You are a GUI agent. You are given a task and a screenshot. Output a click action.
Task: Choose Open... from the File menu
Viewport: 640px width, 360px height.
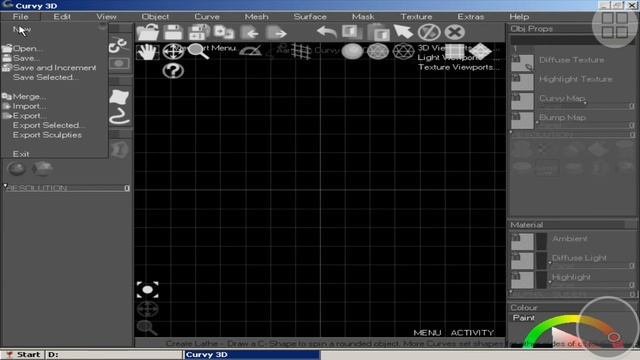point(27,49)
